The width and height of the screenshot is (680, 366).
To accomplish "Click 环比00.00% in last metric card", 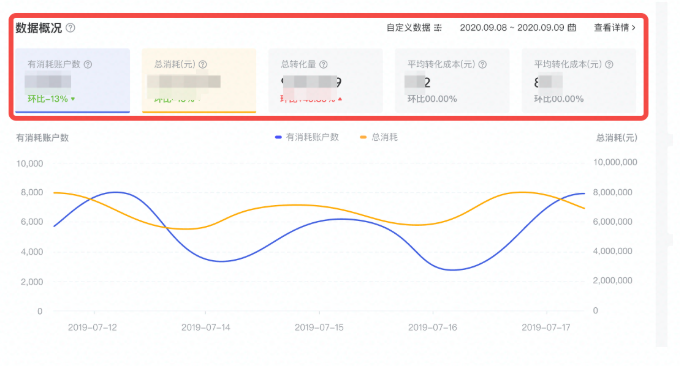I will [x=559, y=99].
